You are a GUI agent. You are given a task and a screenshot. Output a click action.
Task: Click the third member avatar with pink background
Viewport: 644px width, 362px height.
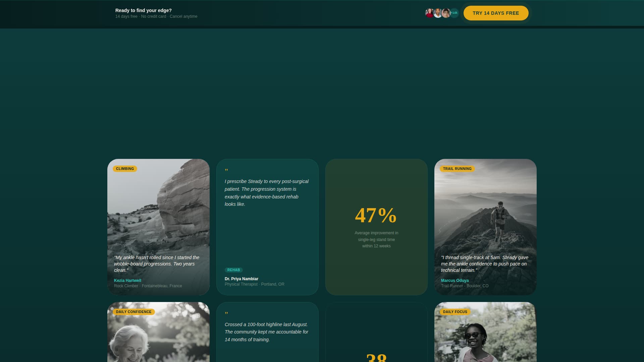pyautogui.click(x=445, y=13)
